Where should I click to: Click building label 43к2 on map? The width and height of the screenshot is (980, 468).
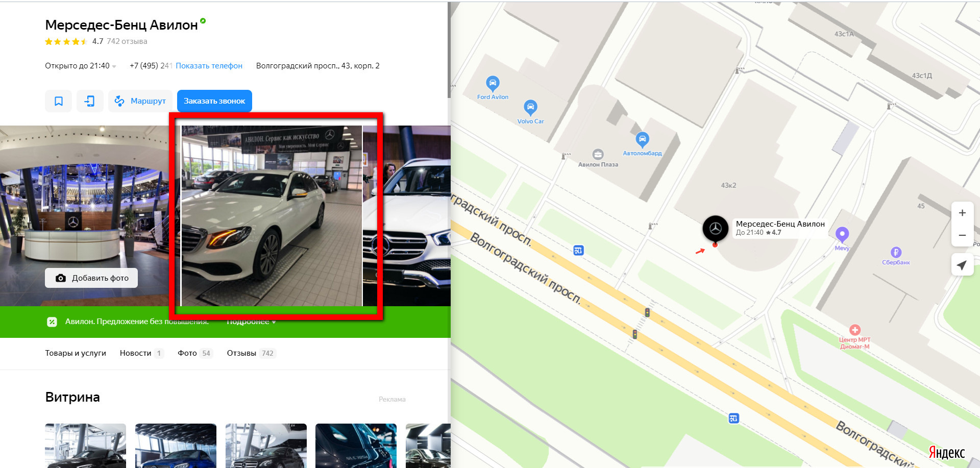[x=728, y=185]
